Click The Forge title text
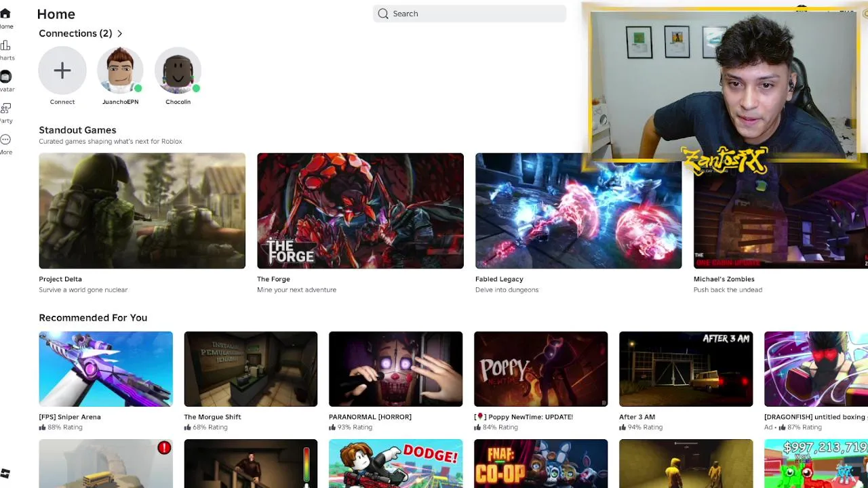Screen dimensions: 868x488 [273, 279]
